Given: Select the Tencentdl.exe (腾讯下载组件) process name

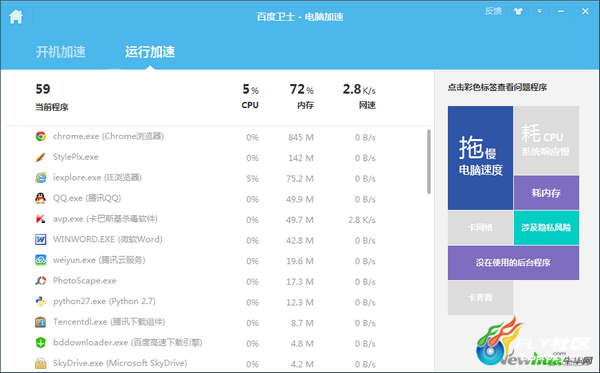Looking at the screenshot, I should click(109, 322).
